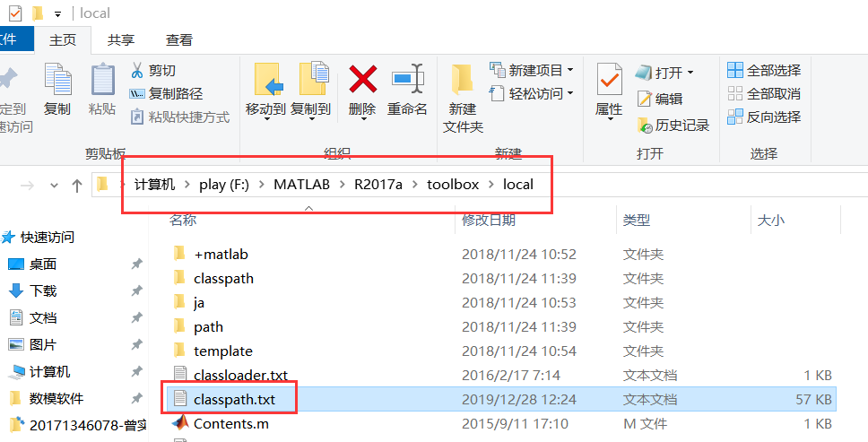Screen dimensions: 868x442
Task: Select the classpath folder
Action: (x=501, y=278)
